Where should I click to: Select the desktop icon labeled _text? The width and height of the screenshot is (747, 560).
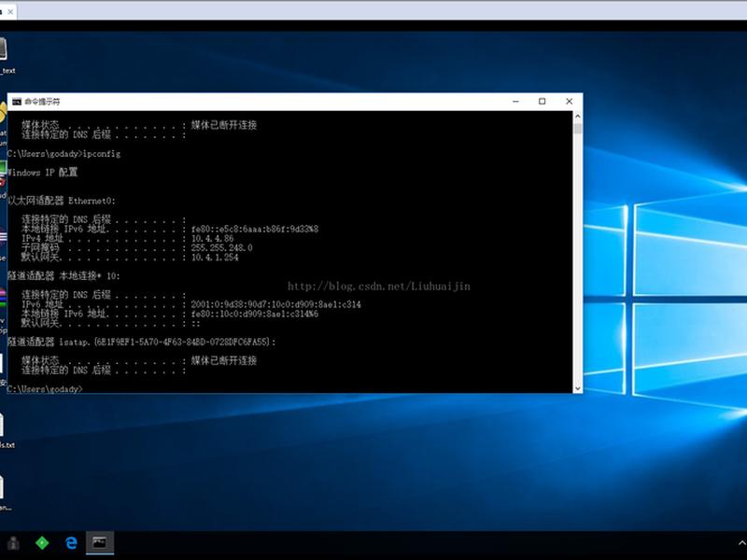click(x=5, y=56)
